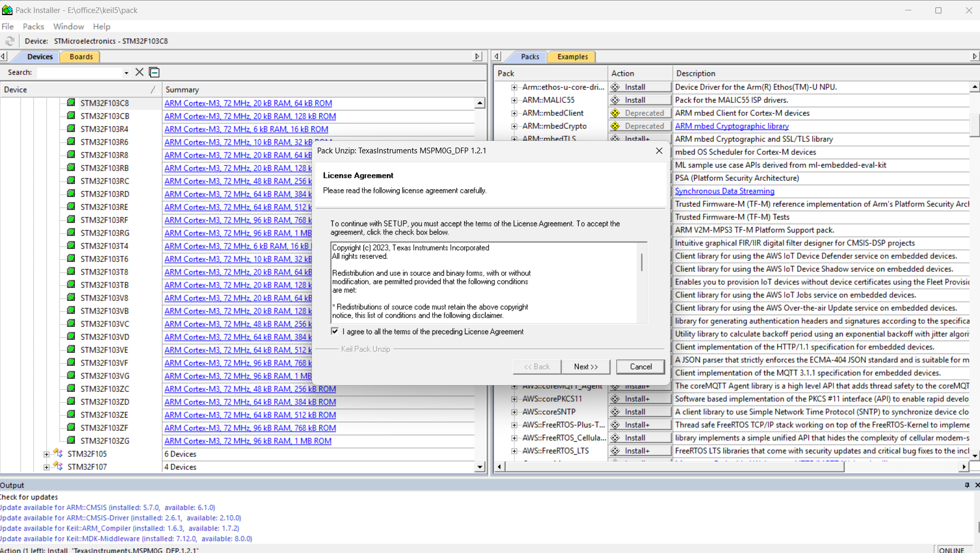Switch to the Boards tab
This screenshot has width=980, height=553.
tap(81, 57)
